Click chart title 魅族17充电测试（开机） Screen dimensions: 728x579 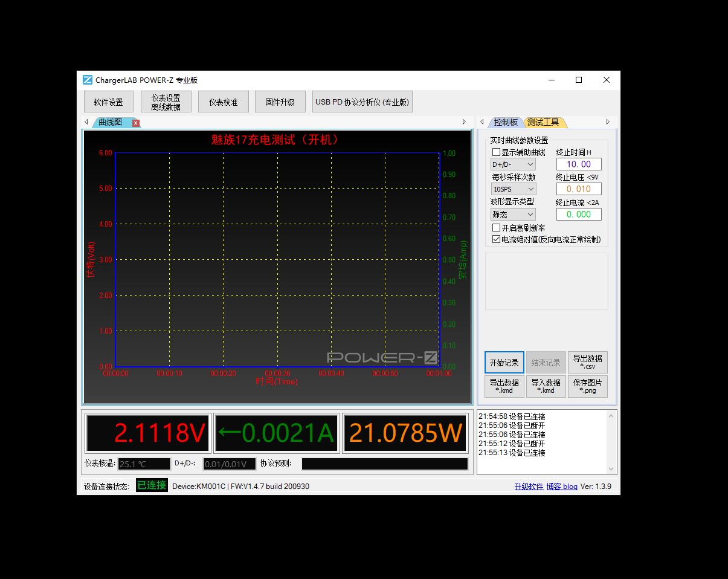click(x=275, y=140)
